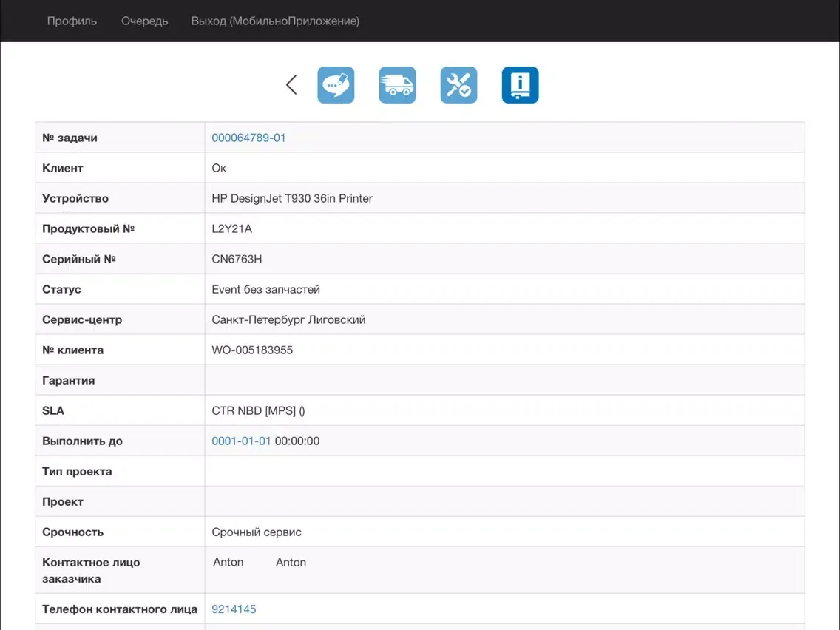Click status value Event без запчастей
The height and width of the screenshot is (630, 840).
click(265, 289)
